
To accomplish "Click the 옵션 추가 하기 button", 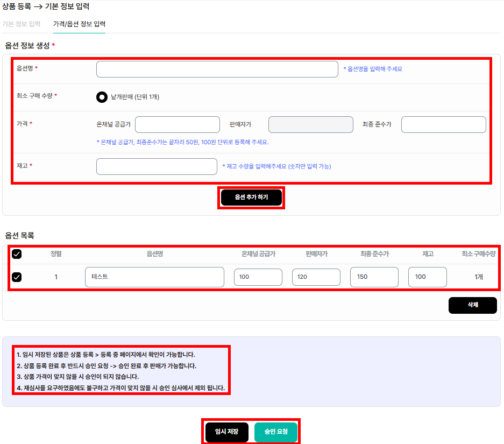I will [x=251, y=198].
